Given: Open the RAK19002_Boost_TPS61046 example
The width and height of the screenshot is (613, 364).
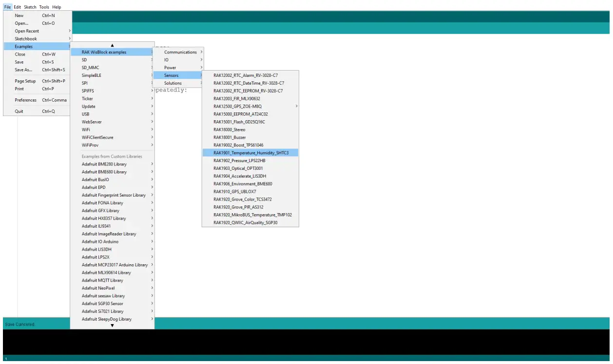Looking at the screenshot, I should [250, 145].
